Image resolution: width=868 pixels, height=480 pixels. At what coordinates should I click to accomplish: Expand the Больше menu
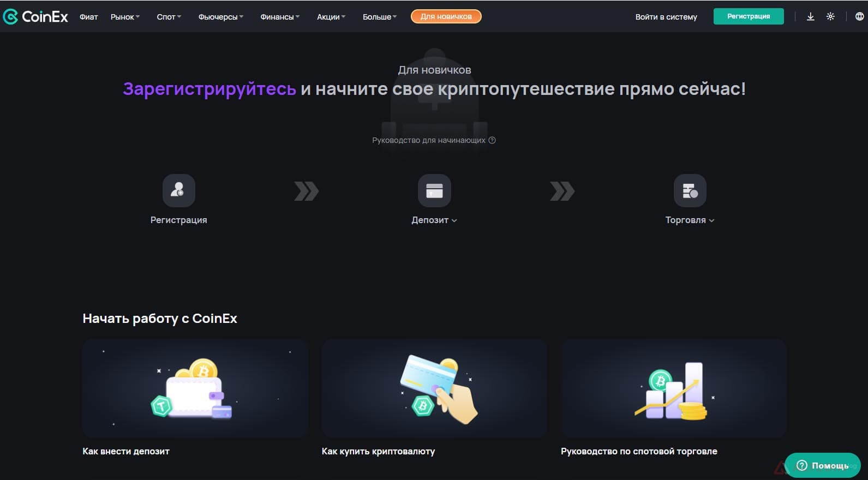(x=380, y=17)
